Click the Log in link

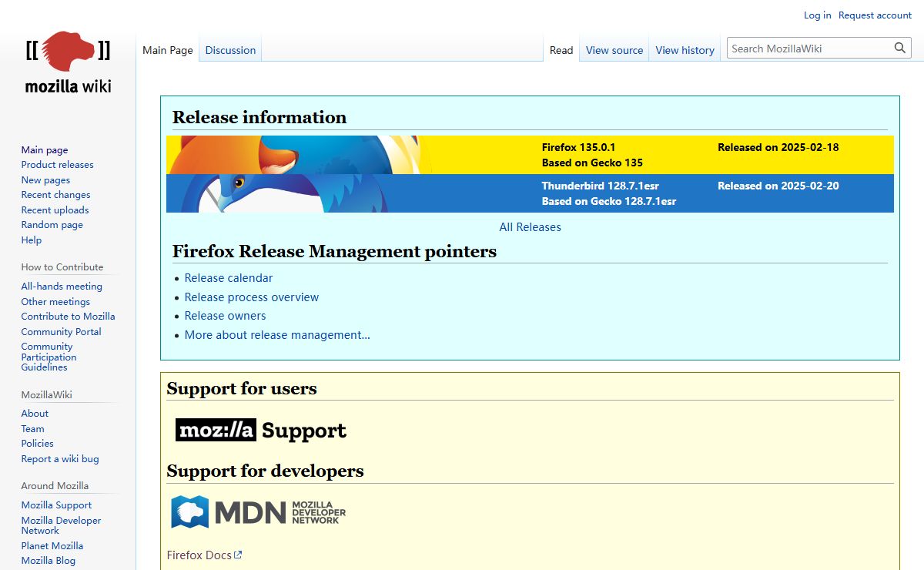click(817, 15)
